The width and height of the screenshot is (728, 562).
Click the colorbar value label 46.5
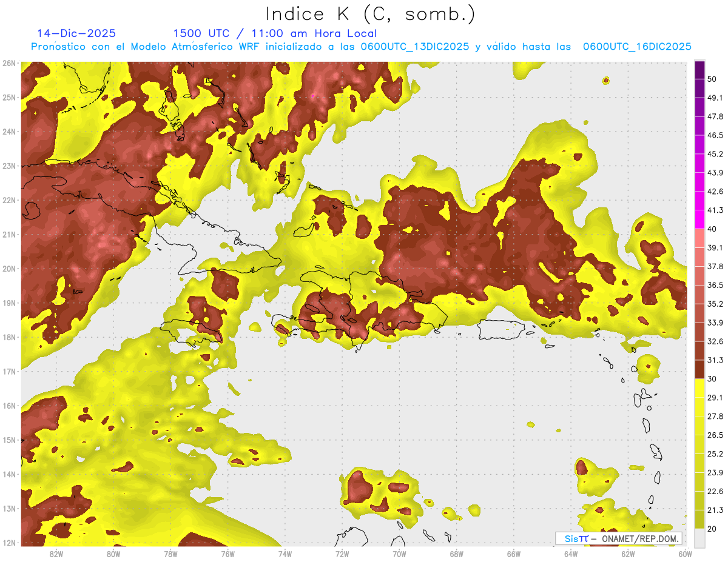[x=715, y=135]
